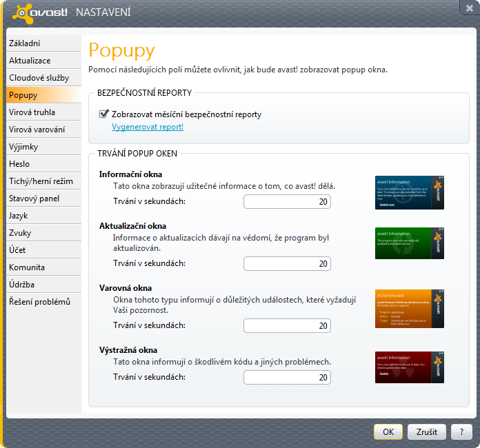Switch to Cloudové služby section

43,78
